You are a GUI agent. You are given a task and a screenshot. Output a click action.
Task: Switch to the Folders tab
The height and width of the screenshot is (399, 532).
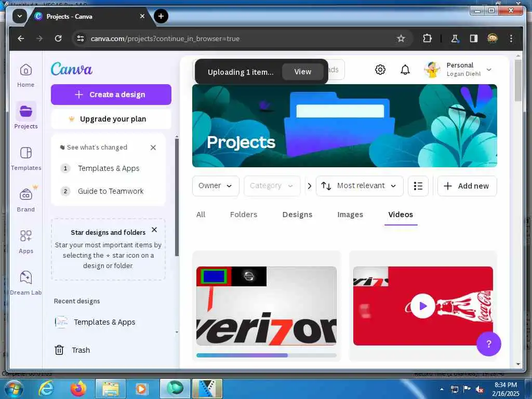pos(244,215)
